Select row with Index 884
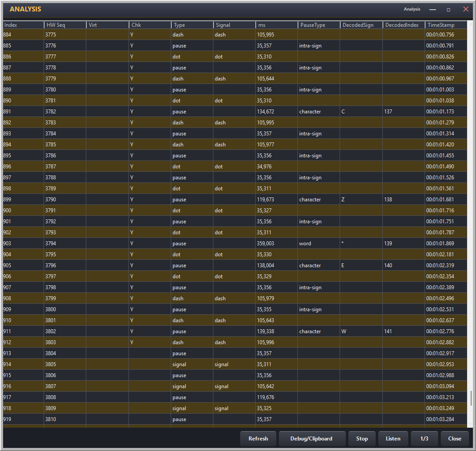The height and width of the screenshot is (451, 476). point(235,35)
